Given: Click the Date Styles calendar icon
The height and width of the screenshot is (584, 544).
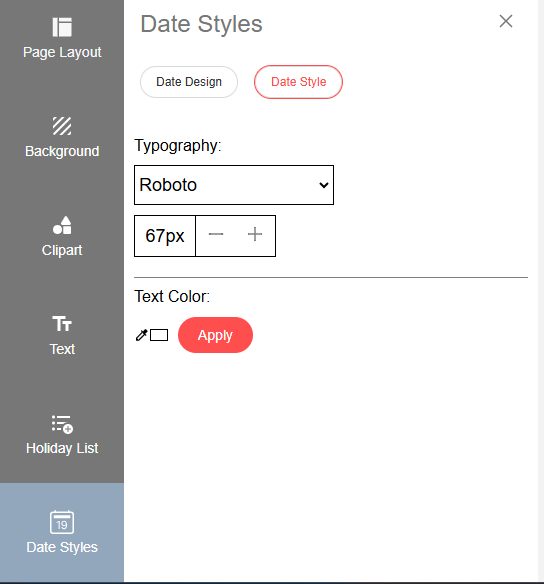Looking at the screenshot, I should click(62, 522).
